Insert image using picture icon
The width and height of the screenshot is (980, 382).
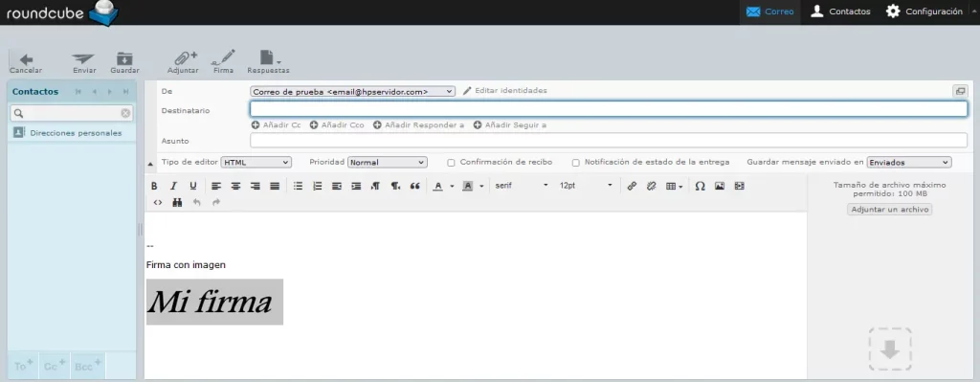(720, 186)
